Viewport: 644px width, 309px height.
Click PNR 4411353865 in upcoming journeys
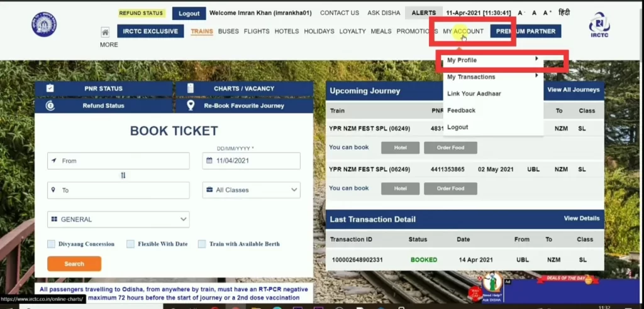[x=448, y=170]
